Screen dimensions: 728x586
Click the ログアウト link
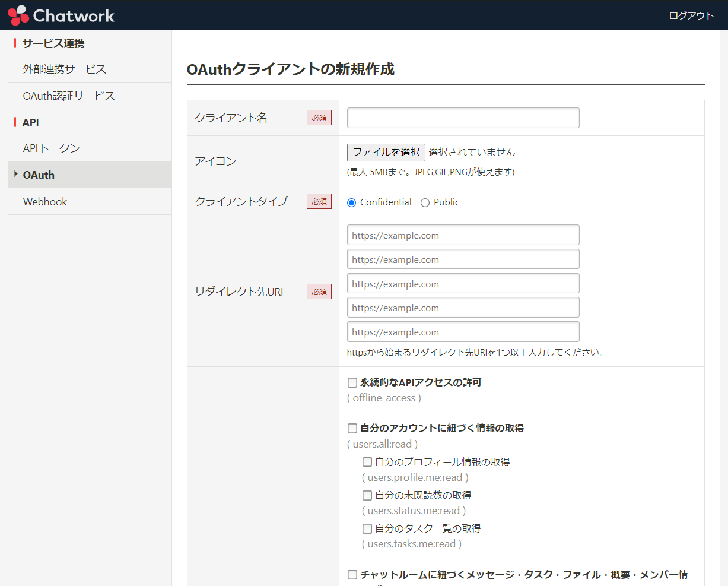pyautogui.click(x=691, y=15)
